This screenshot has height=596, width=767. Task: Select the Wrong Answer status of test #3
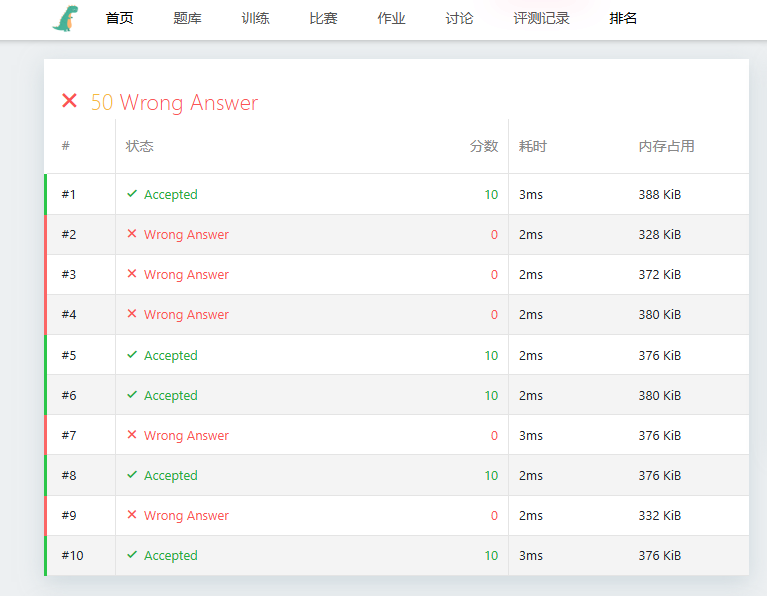point(186,274)
